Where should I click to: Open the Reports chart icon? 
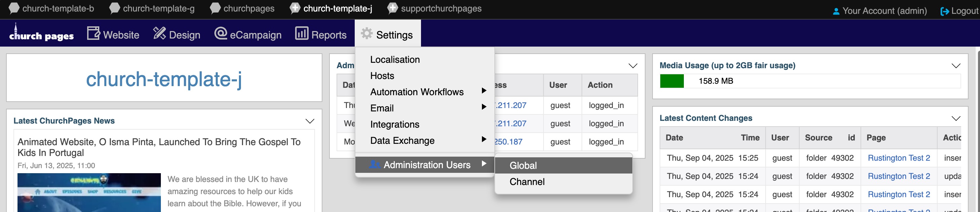click(x=301, y=33)
